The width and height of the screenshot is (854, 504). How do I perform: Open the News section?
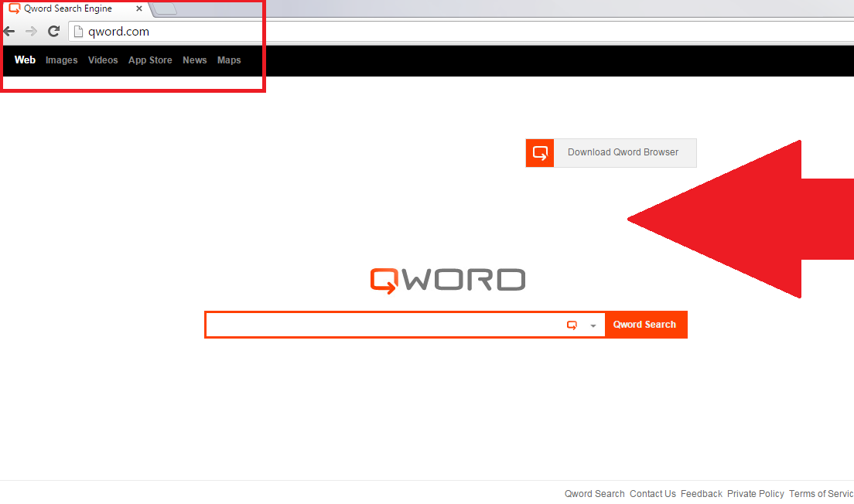(x=194, y=60)
